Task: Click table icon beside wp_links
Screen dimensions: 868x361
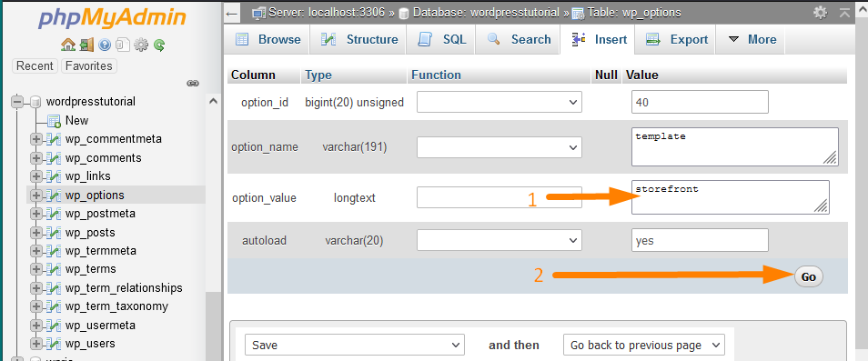Action: click(54, 176)
